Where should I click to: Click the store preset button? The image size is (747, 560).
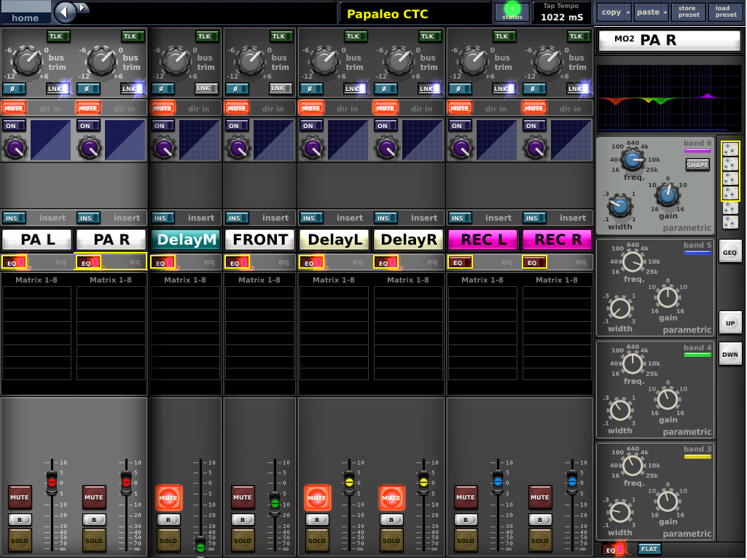pyautogui.click(x=688, y=12)
